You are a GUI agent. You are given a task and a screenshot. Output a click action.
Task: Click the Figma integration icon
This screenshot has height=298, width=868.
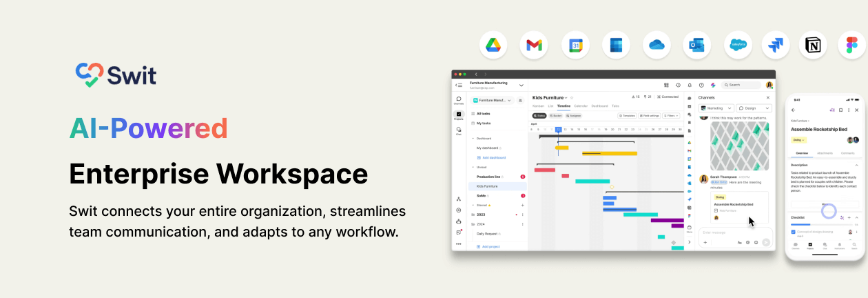click(852, 45)
